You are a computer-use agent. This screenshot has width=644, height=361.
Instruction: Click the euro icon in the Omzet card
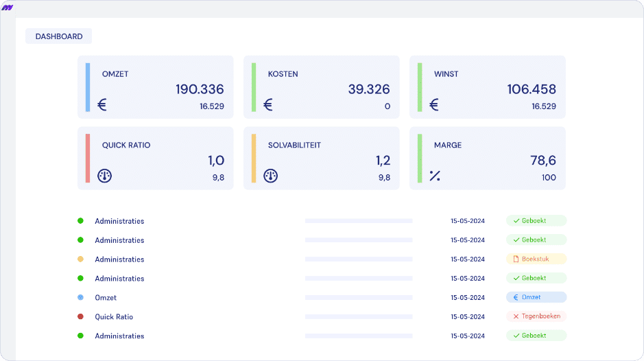tap(102, 105)
